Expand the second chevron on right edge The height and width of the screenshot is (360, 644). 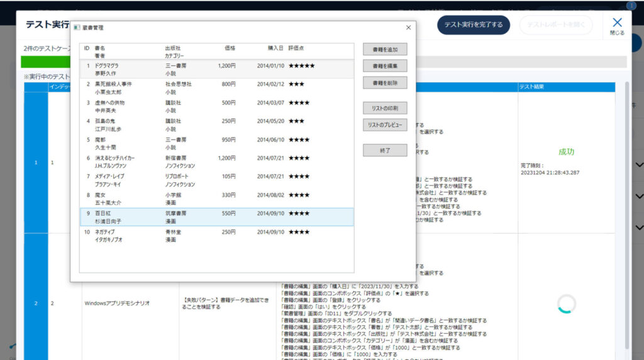[640, 196]
